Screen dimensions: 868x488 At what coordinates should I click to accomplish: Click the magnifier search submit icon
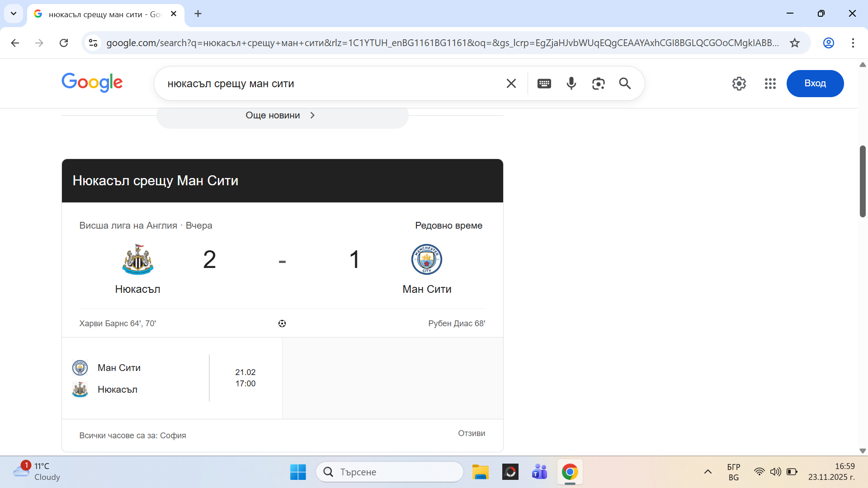625,84
